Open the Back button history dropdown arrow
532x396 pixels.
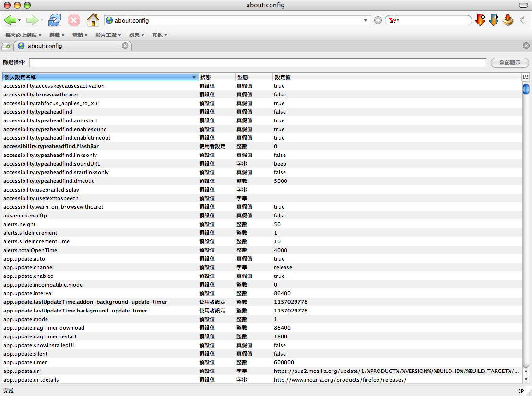click(19, 20)
